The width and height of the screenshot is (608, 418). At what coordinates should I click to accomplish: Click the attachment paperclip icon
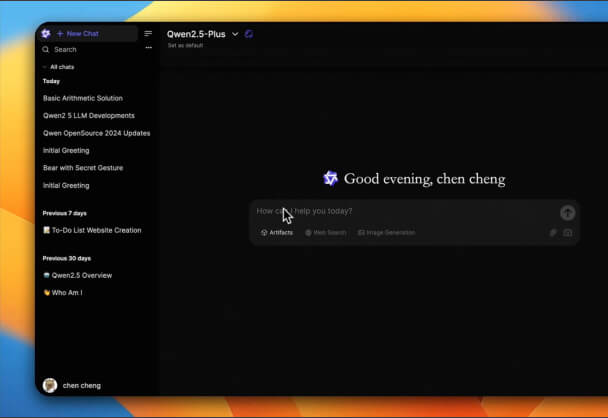click(x=553, y=233)
